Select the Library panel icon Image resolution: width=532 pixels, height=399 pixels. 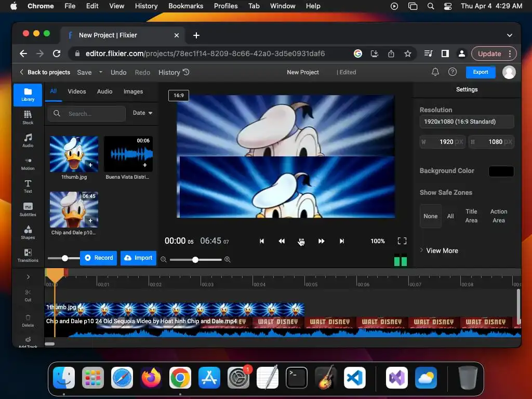pyautogui.click(x=28, y=95)
